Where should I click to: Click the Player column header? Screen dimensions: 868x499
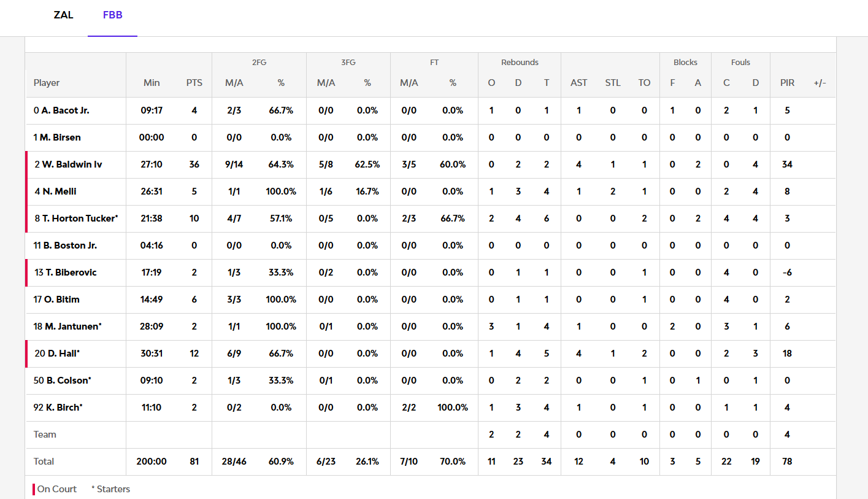click(x=47, y=83)
